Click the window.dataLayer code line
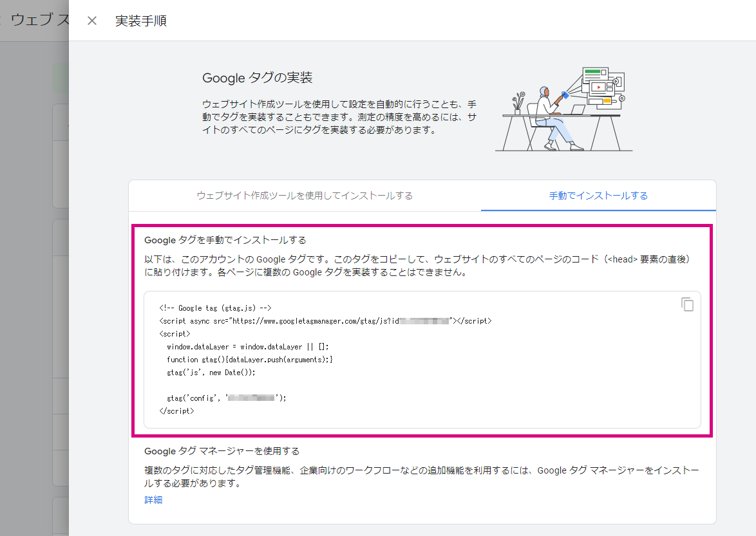The image size is (756, 536). pyautogui.click(x=248, y=347)
